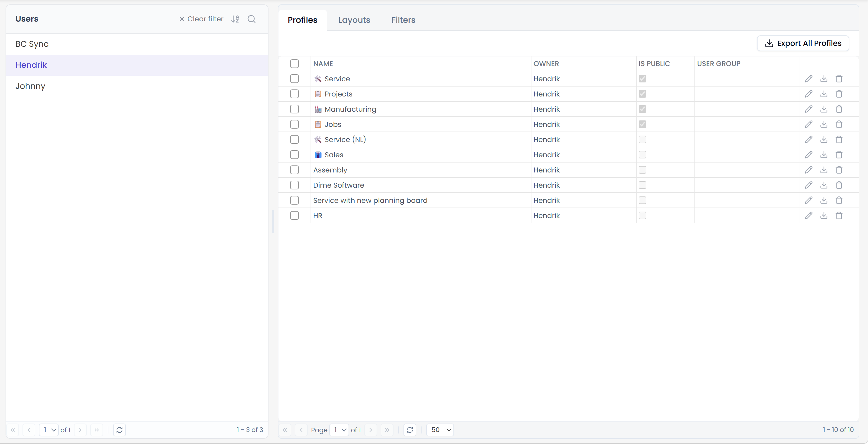This screenshot has height=444, width=868.
Task: Edit the Manufacturing profile
Action: click(x=808, y=109)
